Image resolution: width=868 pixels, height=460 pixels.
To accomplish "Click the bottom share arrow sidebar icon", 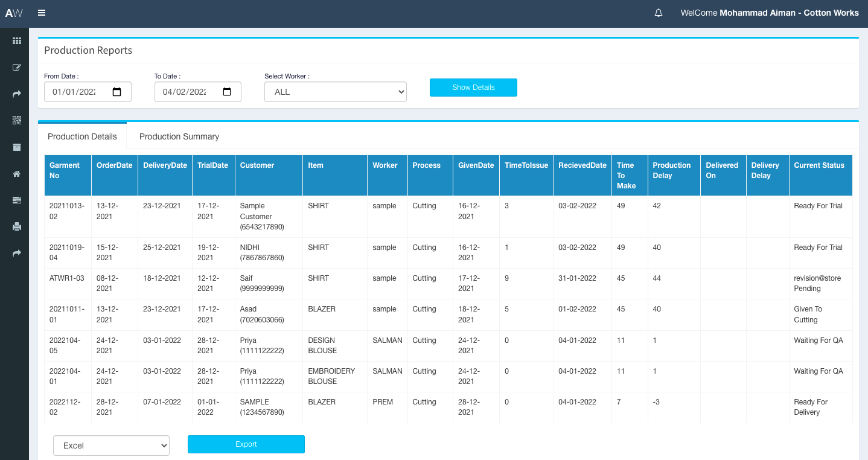I will 17,254.
